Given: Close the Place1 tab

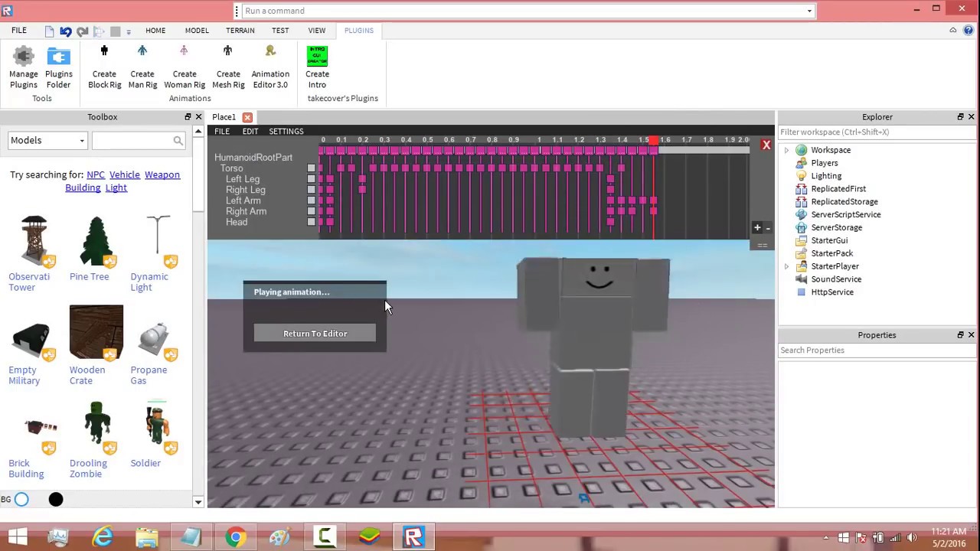Looking at the screenshot, I should pos(247,117).
